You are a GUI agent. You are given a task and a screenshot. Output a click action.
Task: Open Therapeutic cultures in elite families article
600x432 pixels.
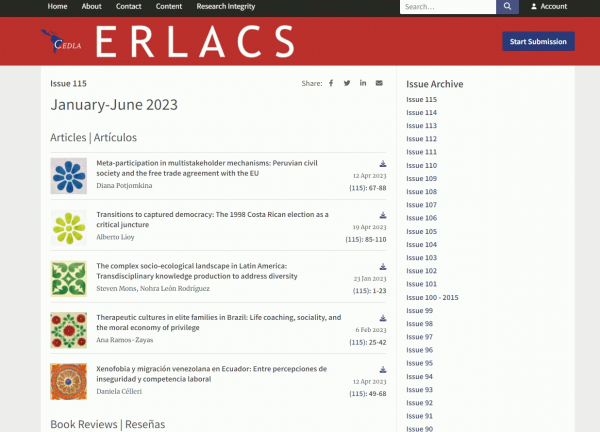(x=218, y=322)
